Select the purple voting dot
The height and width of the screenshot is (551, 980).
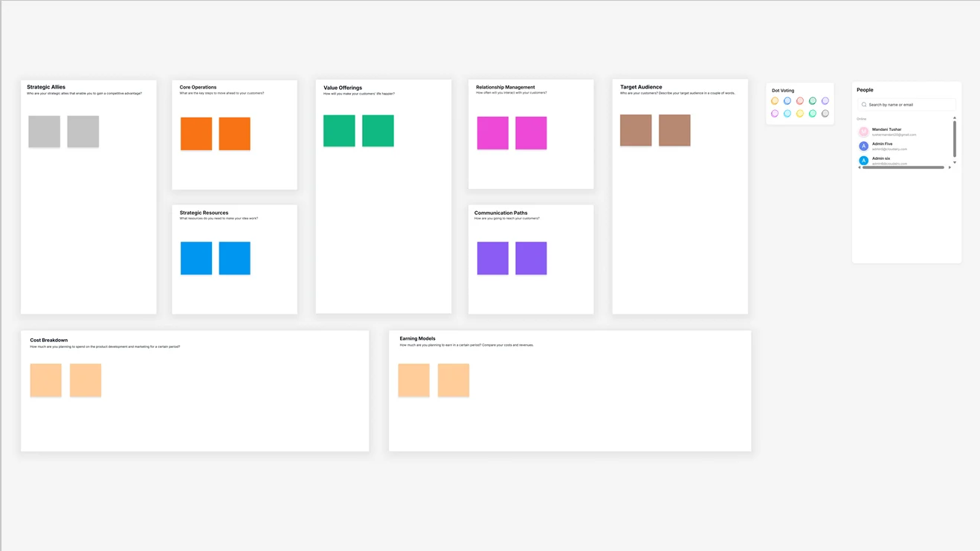click(x=825, y=100)
